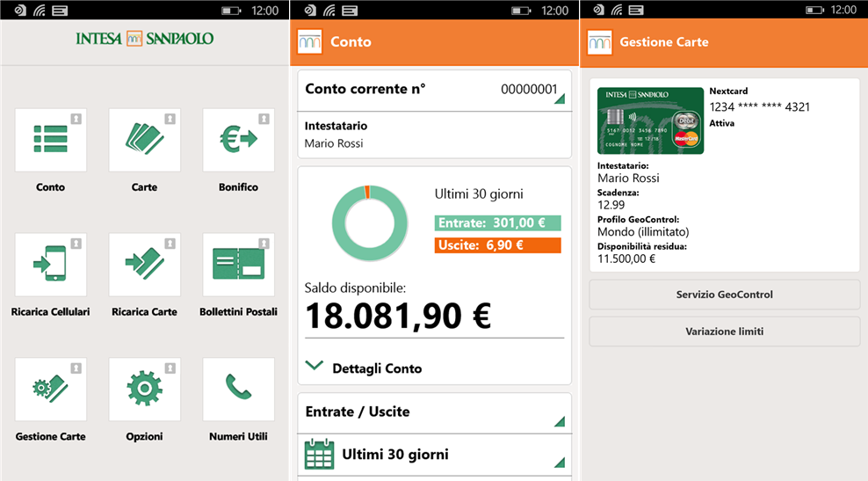Click the battery icon on home screen status bar

click(x=231, y=11)
